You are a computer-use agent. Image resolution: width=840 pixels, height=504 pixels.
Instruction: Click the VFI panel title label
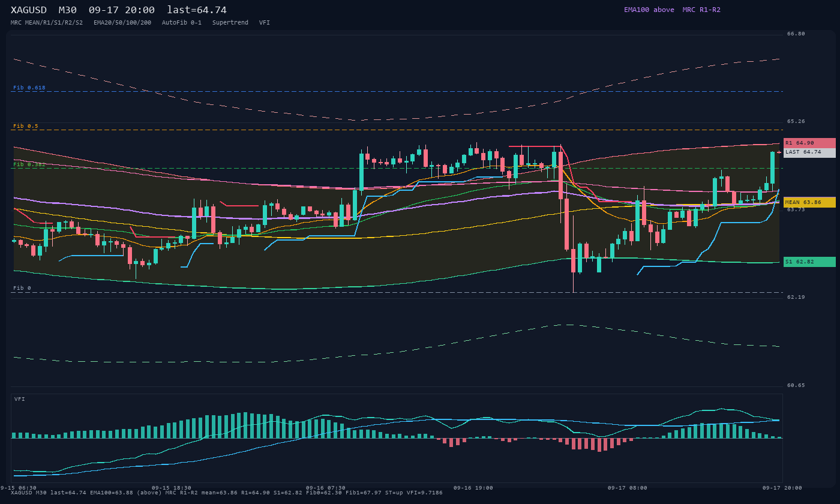click(20, 399)
